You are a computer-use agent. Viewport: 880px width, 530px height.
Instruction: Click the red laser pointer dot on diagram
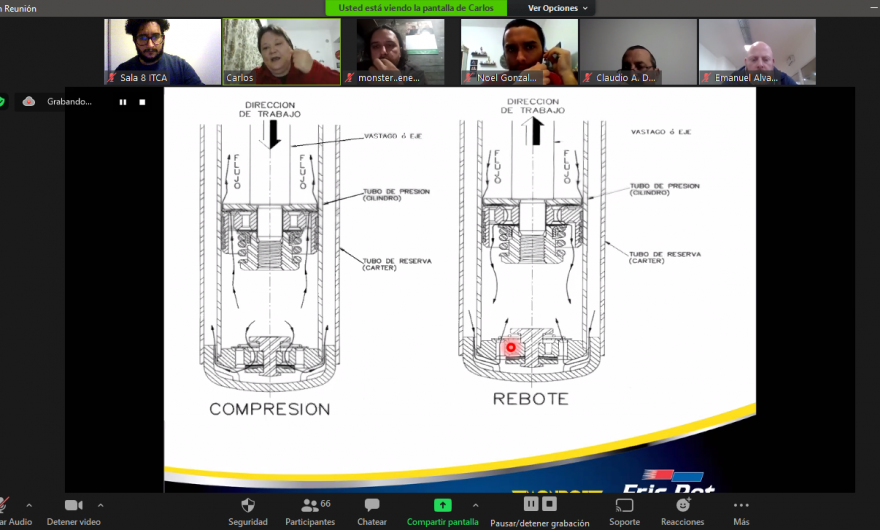tap(511, 347)
